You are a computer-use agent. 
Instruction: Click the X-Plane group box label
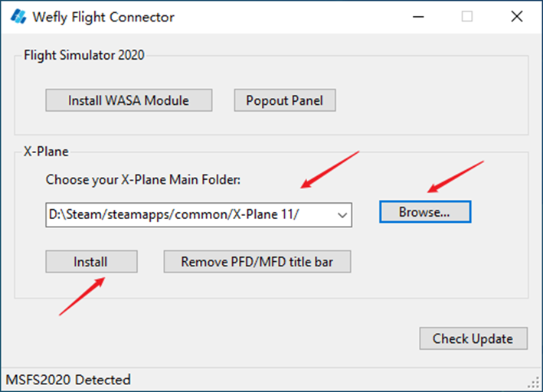tap(46, 152)
